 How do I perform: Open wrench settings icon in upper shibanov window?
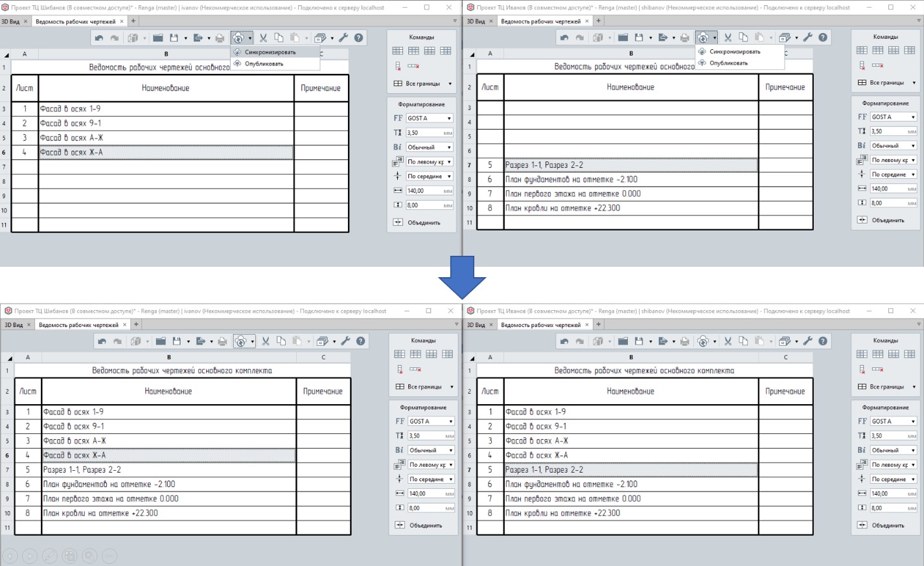pyautogui.click(x=807, y=38)
